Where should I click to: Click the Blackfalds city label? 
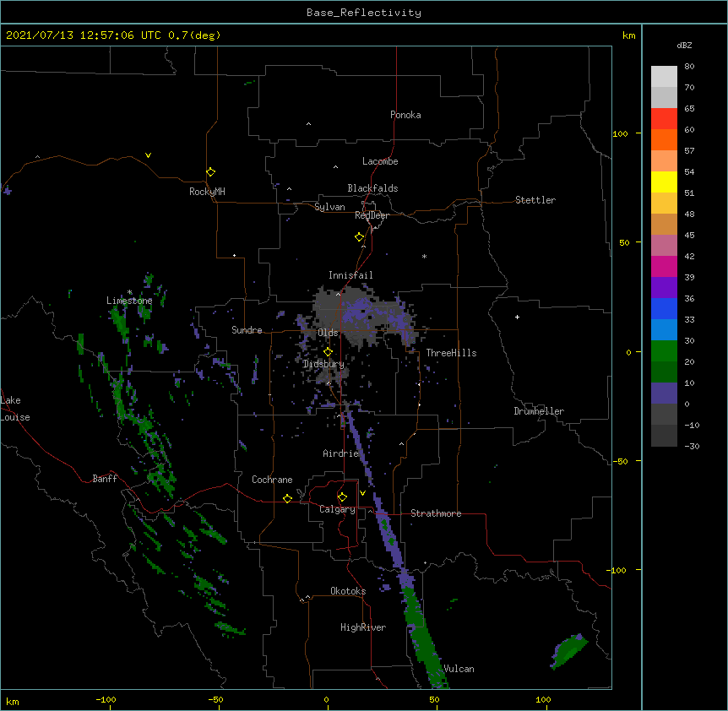point(372,188)
